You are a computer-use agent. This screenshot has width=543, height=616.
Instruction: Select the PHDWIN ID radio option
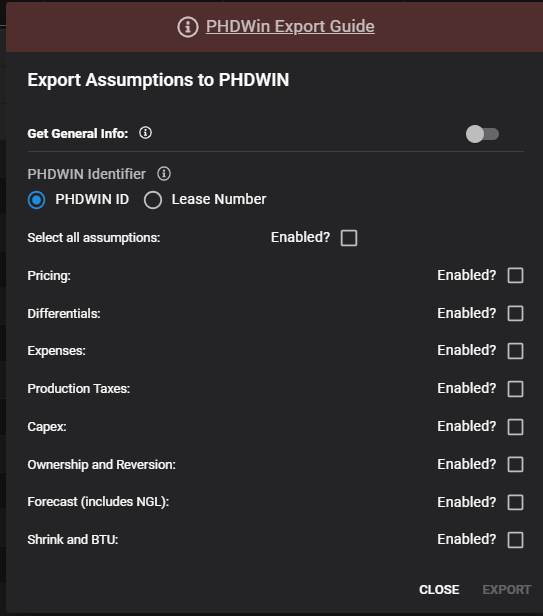37,200
